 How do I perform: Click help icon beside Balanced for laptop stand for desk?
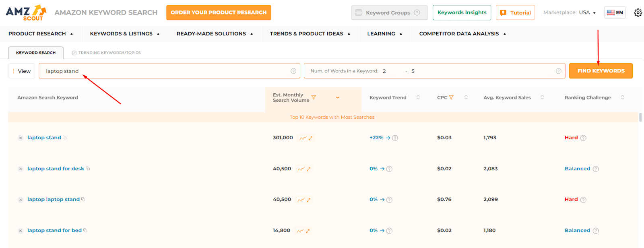pyautogui.click(x=596, y=169)
